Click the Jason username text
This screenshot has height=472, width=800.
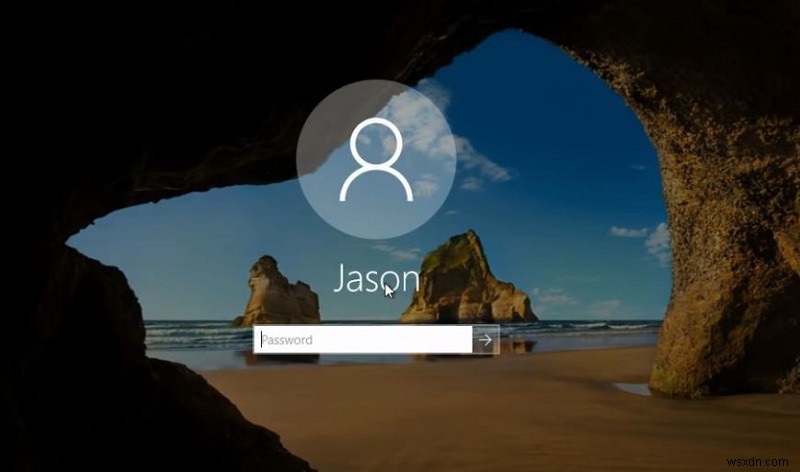[377, 280]
